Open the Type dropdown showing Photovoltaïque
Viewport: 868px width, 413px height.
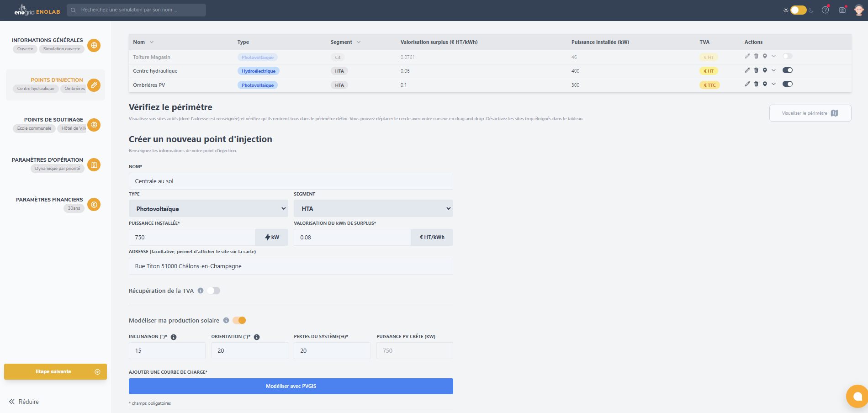point(208,209)
